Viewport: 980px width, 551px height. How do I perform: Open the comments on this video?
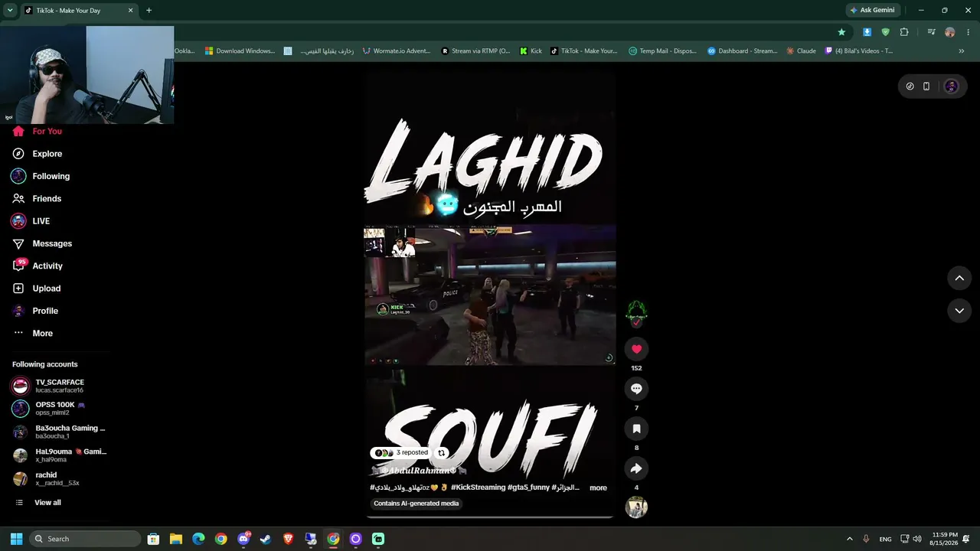[636, 389]
